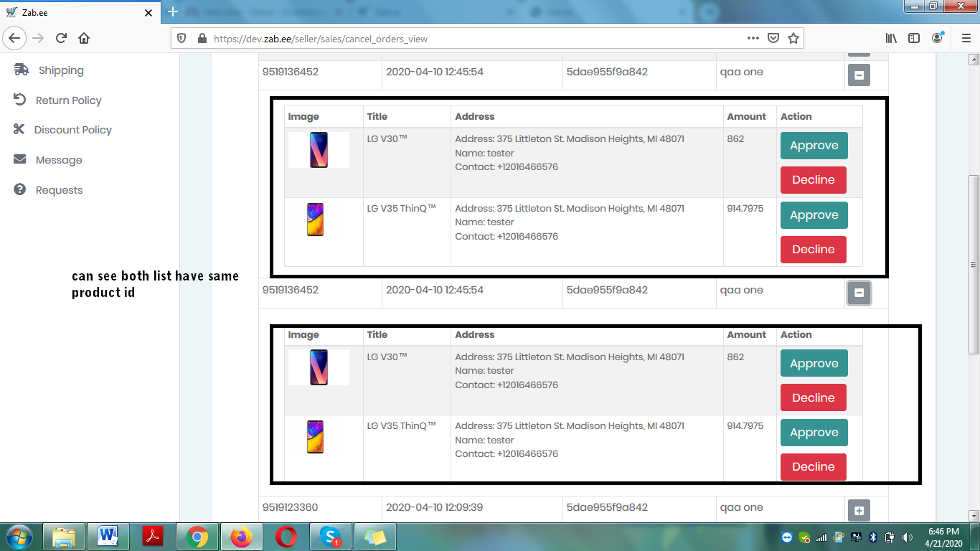Approve LG V30 in upper product list

[x=814, y=146]
